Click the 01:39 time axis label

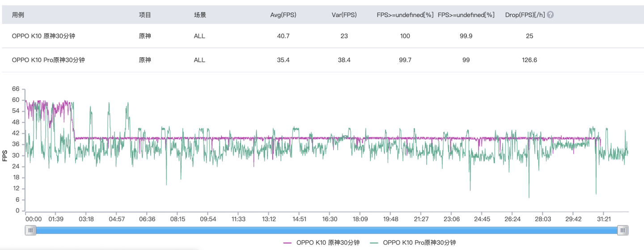coord(55,219)
